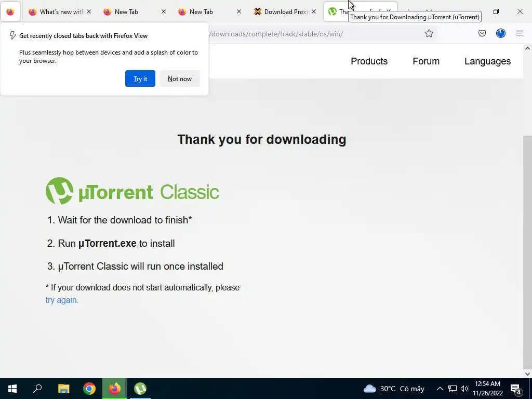
Task: Click the page vertical scrollbar thumb
Action: click(527, 251)
